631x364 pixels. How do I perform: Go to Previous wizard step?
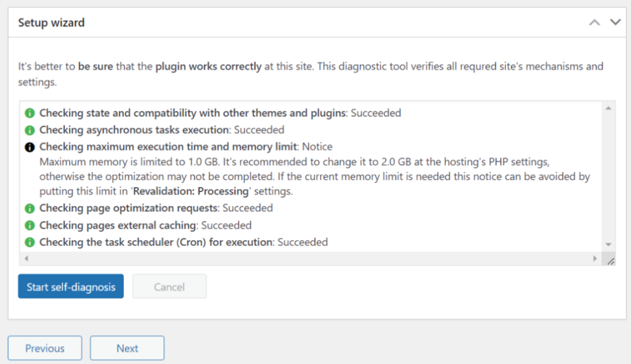(x=45, y=348)
